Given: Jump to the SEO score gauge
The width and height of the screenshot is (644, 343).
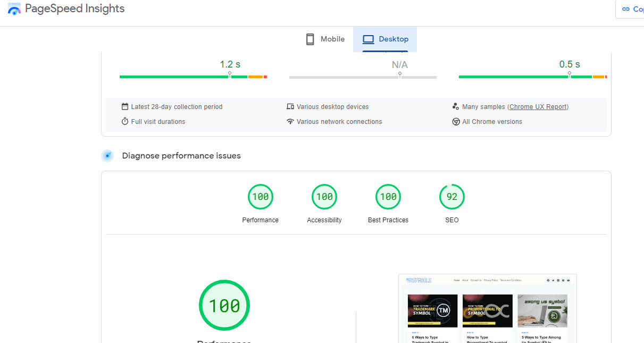Looking at the screenshot, I should 452,197.
